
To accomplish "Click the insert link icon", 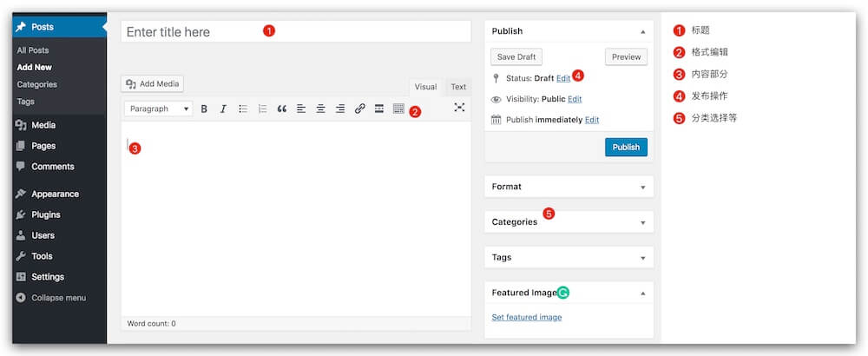I will point(359,109).
